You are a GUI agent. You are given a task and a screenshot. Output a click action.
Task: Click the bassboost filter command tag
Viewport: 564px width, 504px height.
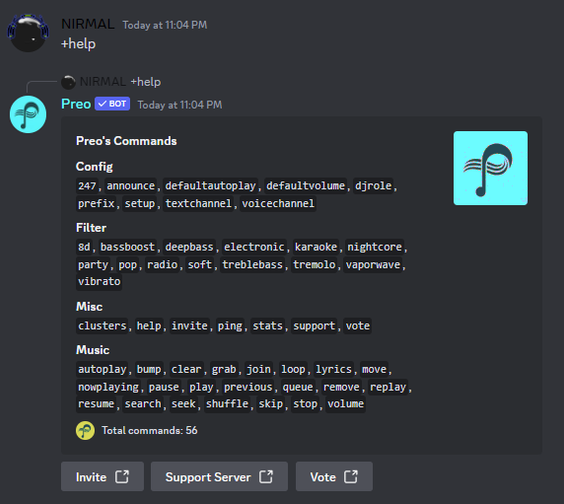click(x=127, y=247)
